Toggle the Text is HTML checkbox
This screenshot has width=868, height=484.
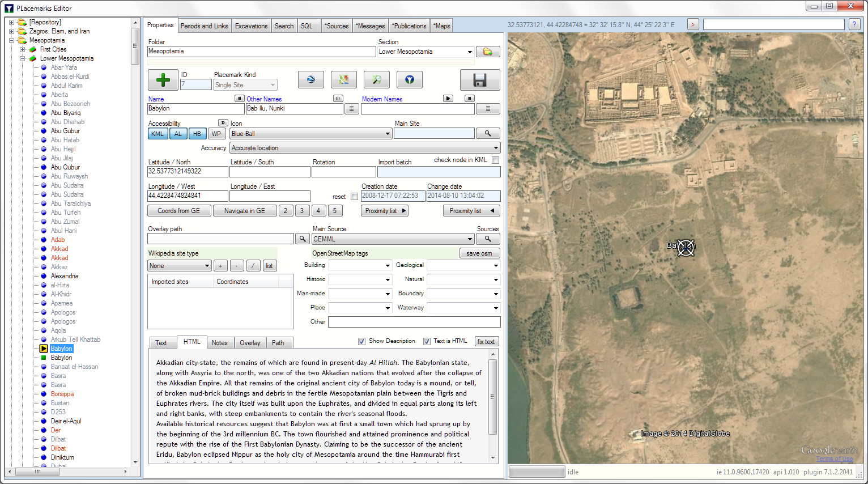[x=427, y=341]
